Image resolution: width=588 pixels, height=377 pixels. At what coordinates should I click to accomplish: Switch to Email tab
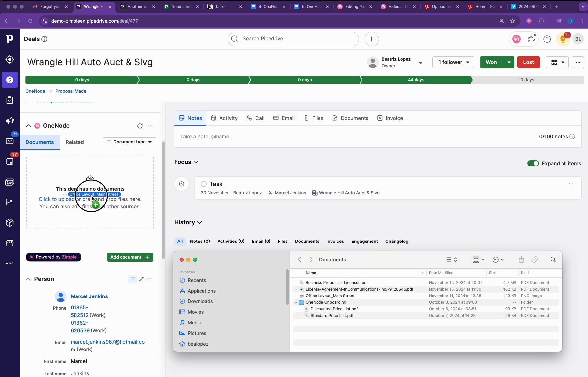[x=284, y=118]
